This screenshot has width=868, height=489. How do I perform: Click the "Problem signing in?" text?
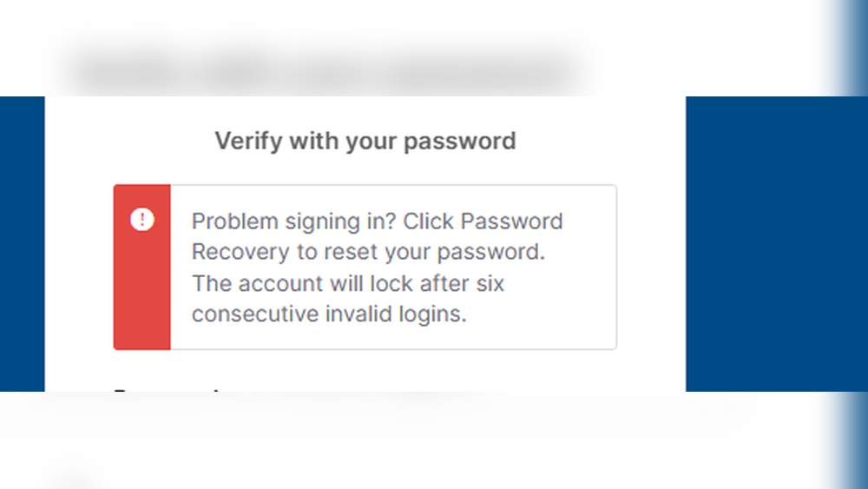[x=294, y=221]
